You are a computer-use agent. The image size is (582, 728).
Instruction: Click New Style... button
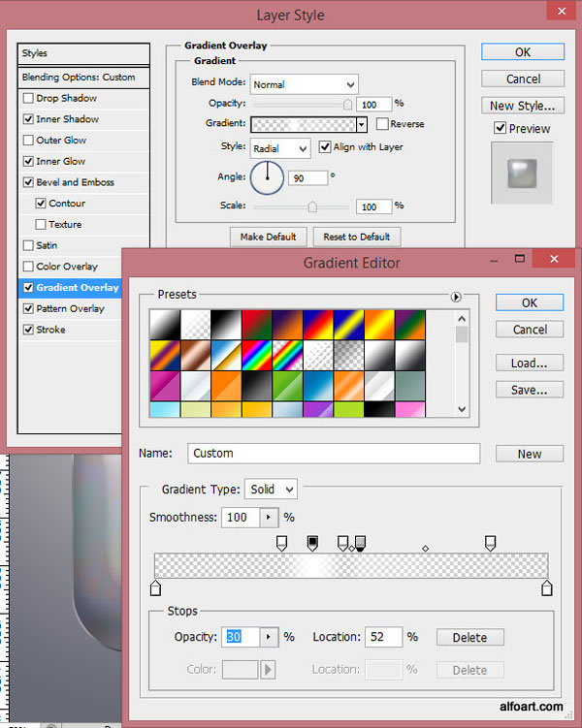523,106
